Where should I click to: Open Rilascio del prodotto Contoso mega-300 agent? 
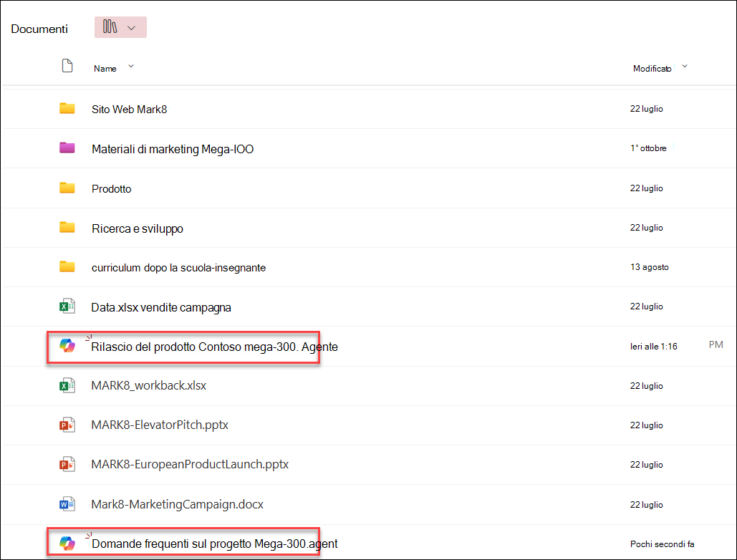[214, 347]
